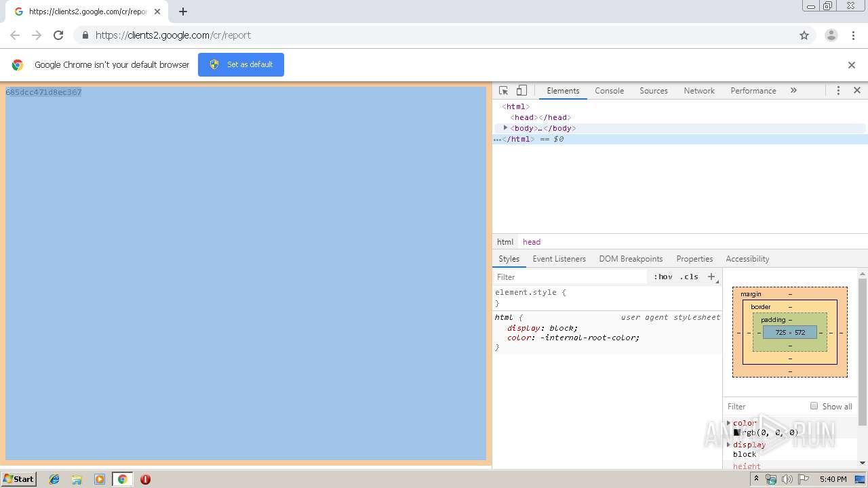This screenshot has width=868, height=488.
Task: Close the DevTools panel
Action: pyautogui.click(x=857, y=90)
